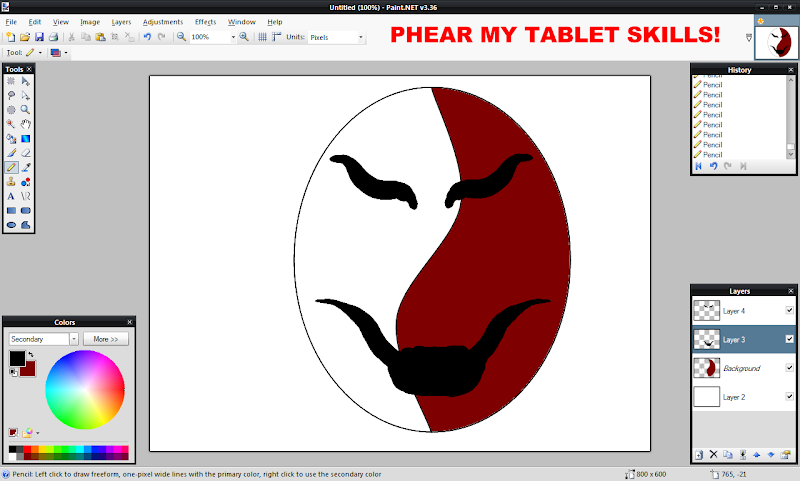The image size is (800, 481).
Task: Select the Magic Wand tool
Action: pos(11,124)
